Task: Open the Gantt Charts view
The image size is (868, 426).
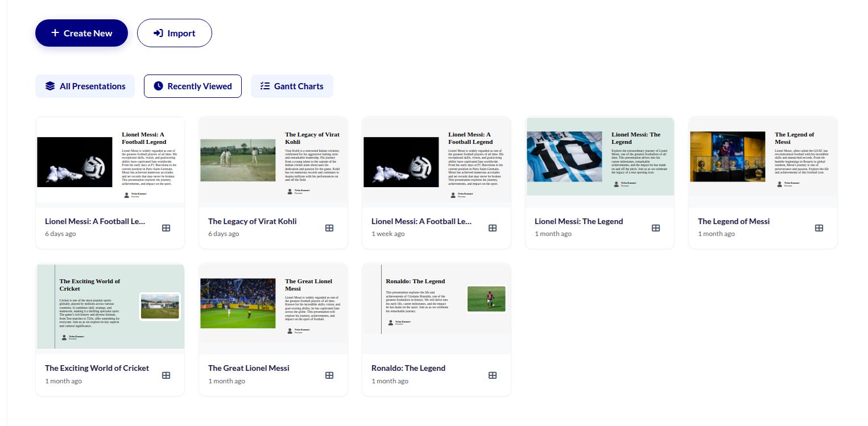Action: tap(292, 86)
